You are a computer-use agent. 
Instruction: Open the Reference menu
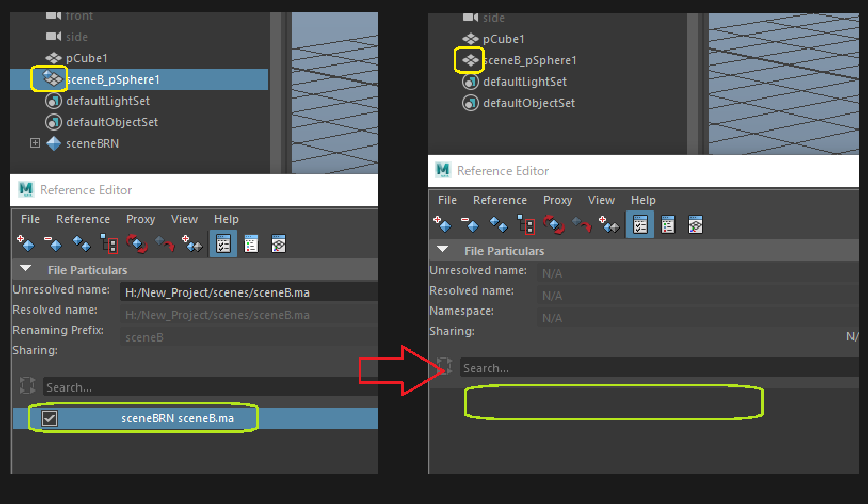point(83,219)
